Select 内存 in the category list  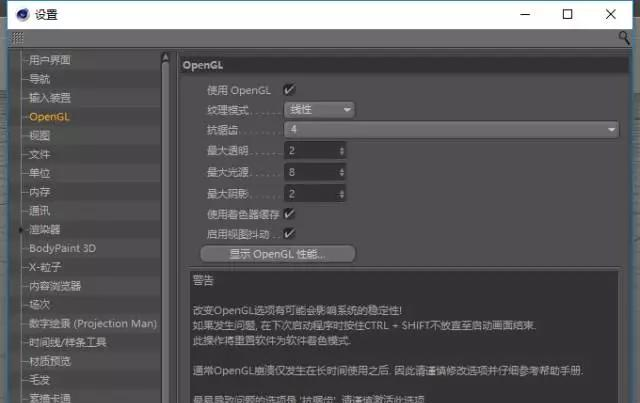pyautogui.click(x=40, y=192)
